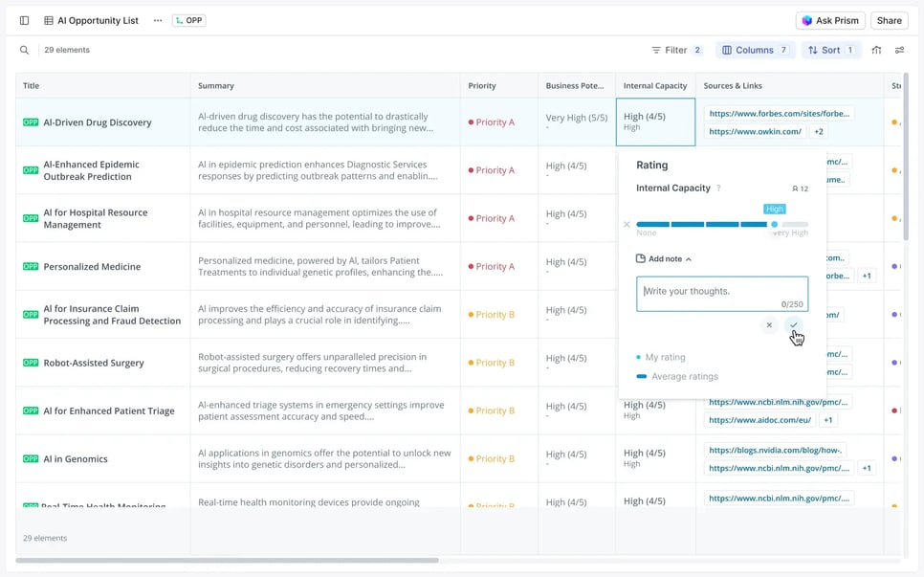
Task: Toggle the sidebar panel icon at top left
Action: pyautogui.click(x=24, y=20)
